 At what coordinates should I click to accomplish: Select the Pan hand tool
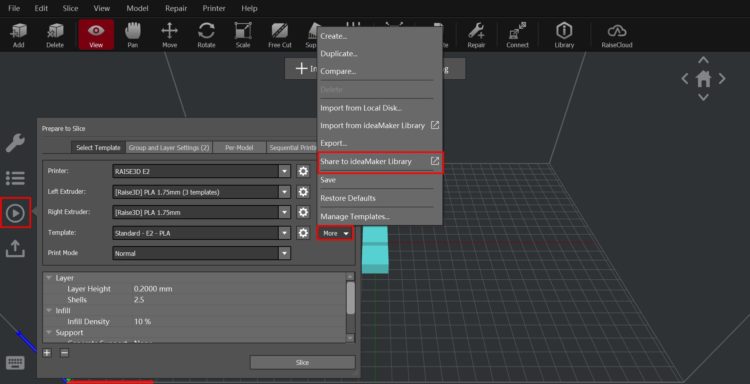(x=132, y=35)
